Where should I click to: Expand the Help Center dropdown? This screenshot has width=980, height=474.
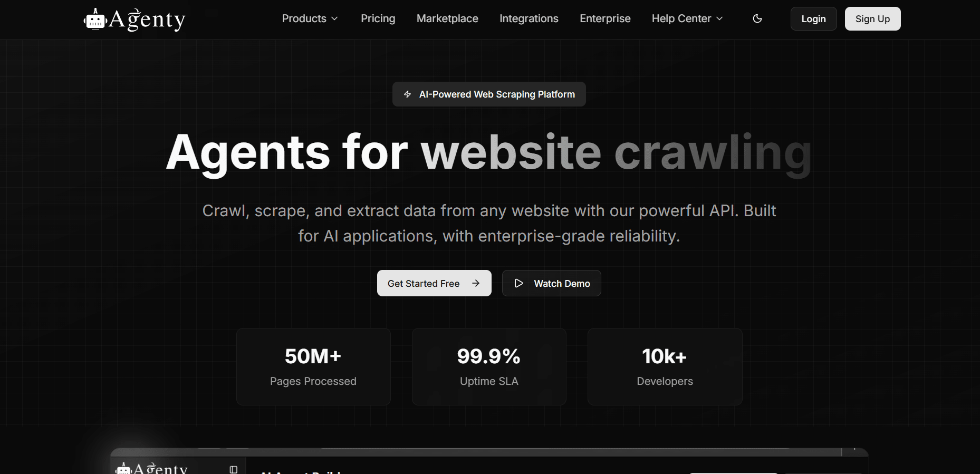coord(687,19)
